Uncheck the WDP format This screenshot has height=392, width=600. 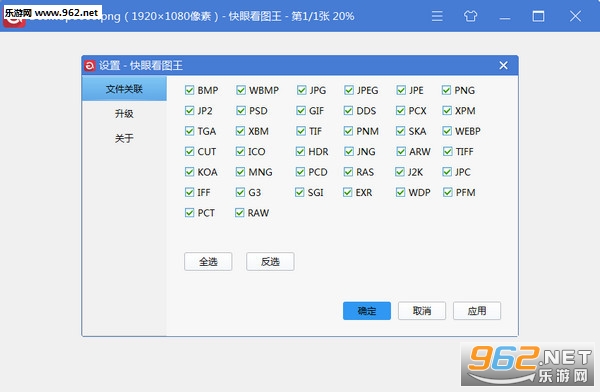pos(400,192)
